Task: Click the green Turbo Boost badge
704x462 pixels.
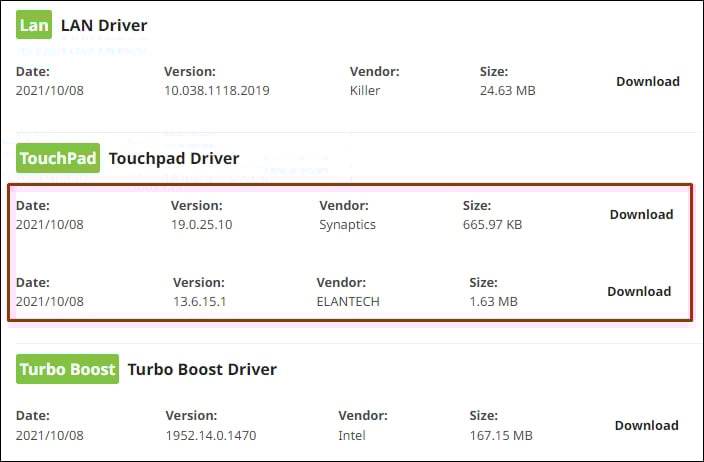Action: point(67,369)
